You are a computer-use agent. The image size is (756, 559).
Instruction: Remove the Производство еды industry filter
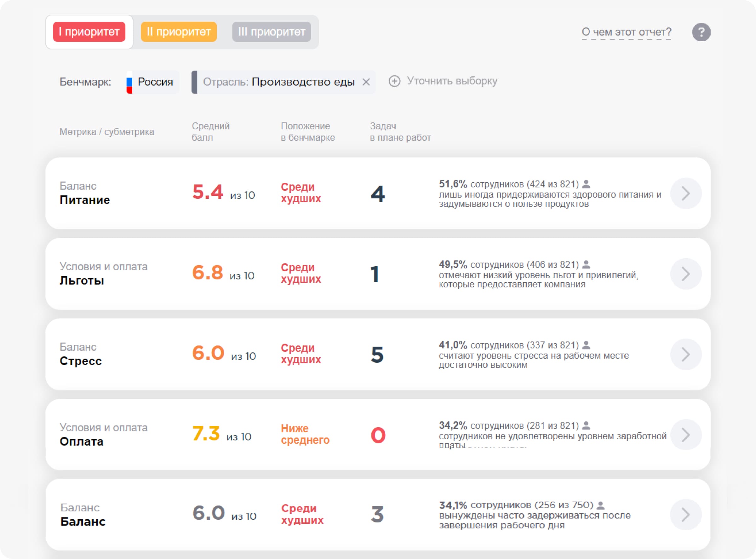[366, 82]
